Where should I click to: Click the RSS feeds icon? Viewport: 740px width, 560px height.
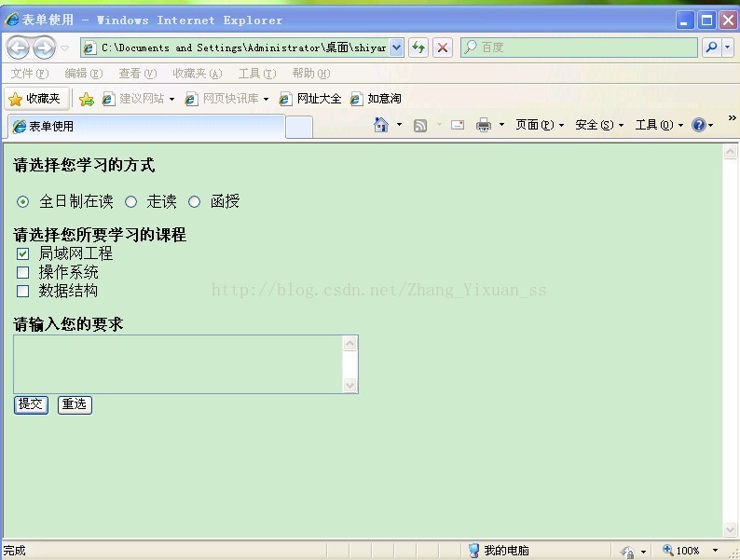tap(420, 125)
